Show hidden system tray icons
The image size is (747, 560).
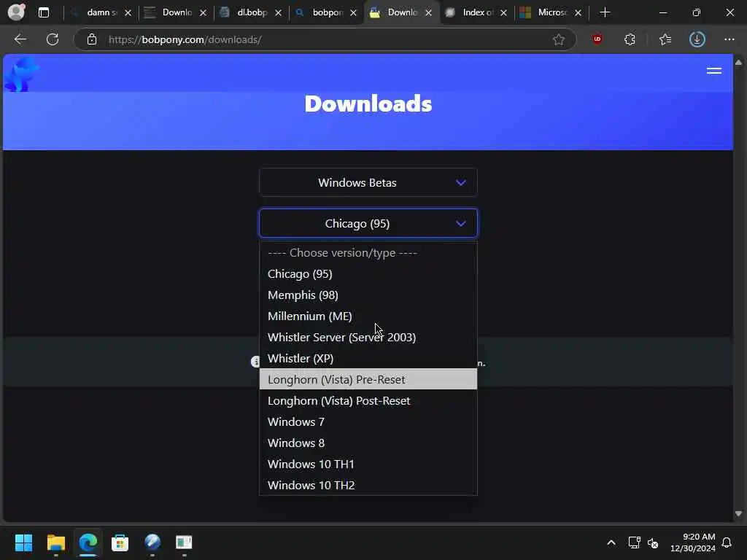611,542
